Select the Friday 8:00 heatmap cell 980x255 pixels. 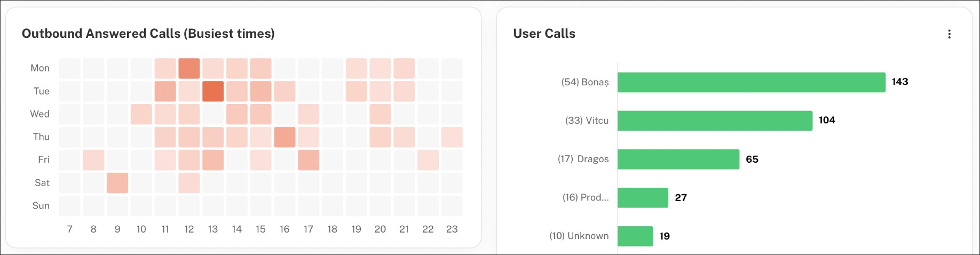pyautogui.click(x=93, y=160)
